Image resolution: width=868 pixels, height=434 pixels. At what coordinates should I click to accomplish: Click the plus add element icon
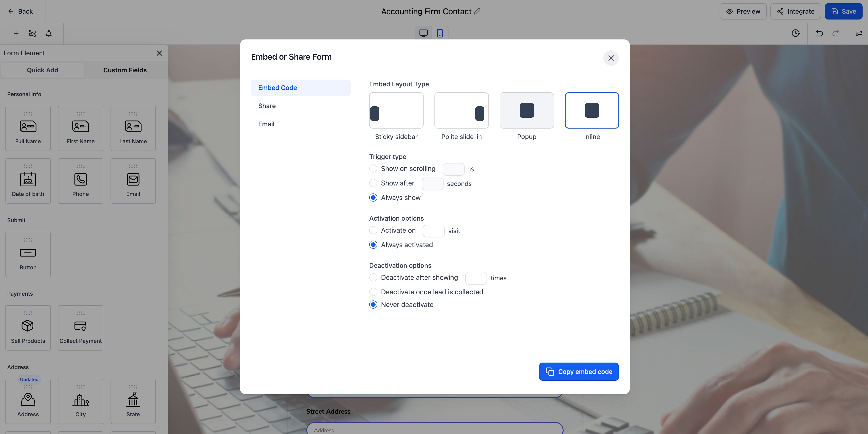pos(16,33)
